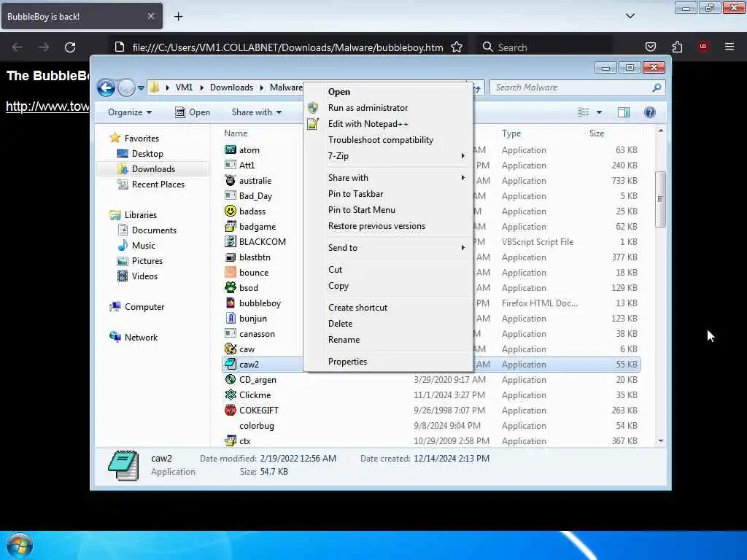This screenshot has width=747, height=560.
Task: Select the ctx file icon
Action: (x=230, y=440)
